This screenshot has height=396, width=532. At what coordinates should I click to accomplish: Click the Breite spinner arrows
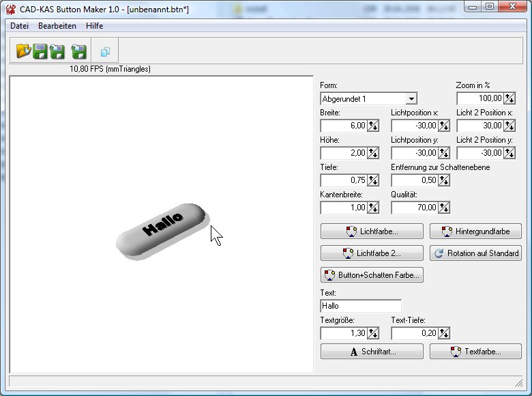[373, 126]
